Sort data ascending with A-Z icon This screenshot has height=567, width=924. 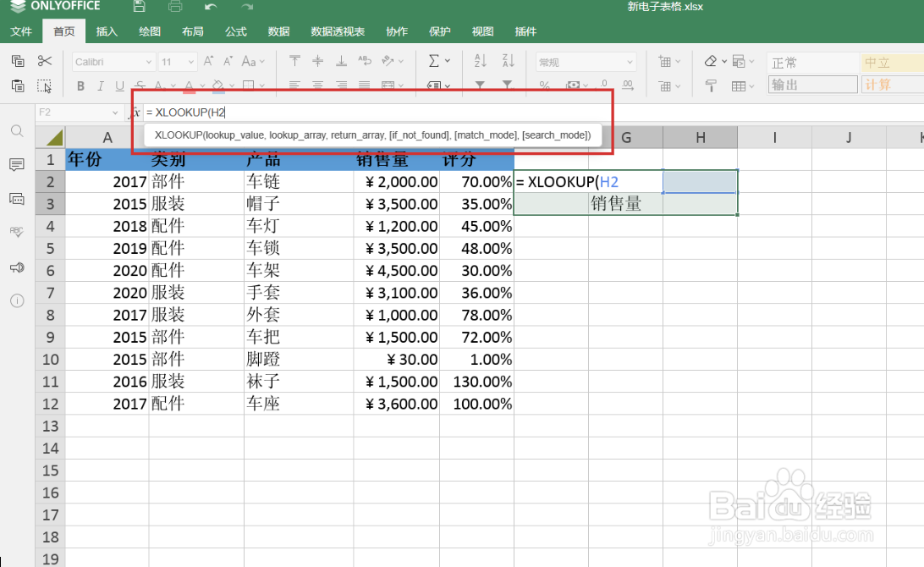[x=480, y=61]
